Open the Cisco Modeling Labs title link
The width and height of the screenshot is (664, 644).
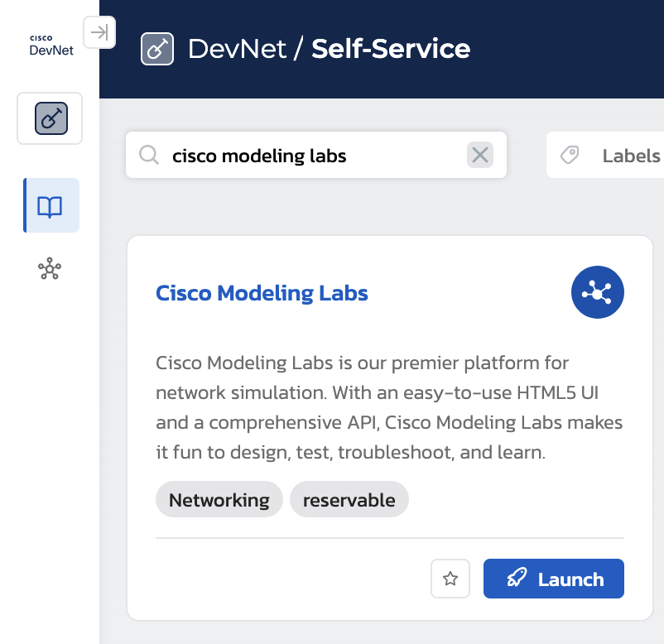click(262, 293)
